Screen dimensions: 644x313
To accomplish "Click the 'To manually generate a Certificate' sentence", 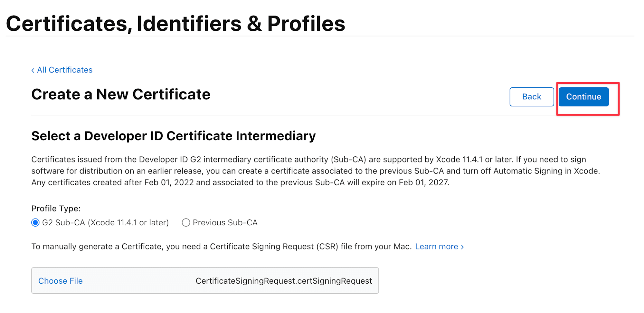I will click(221, 247).
